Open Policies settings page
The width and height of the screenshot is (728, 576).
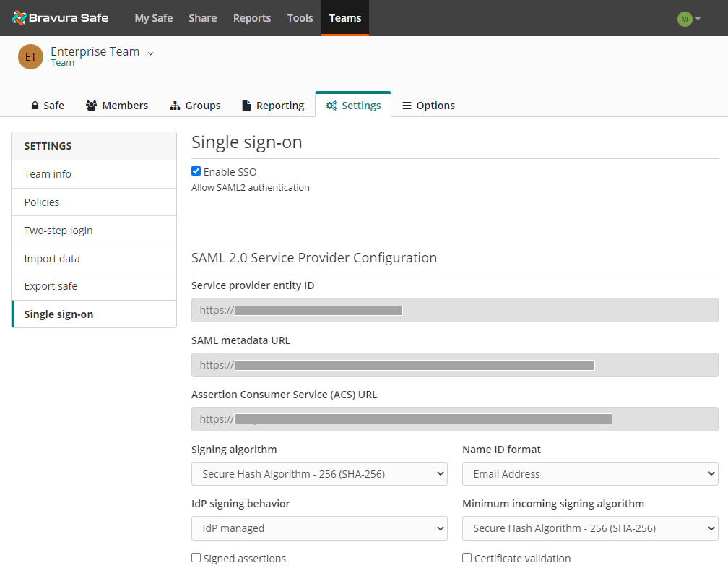[94, 202]
